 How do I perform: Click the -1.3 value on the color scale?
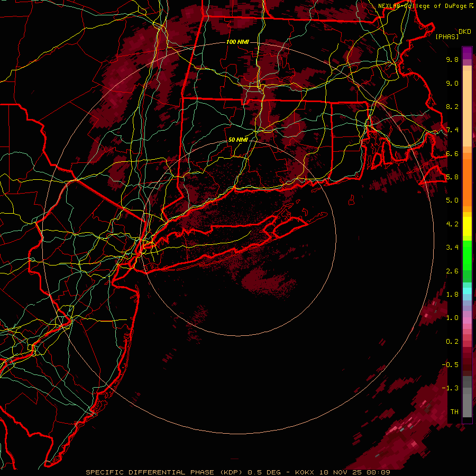click(x=450, y=388)
